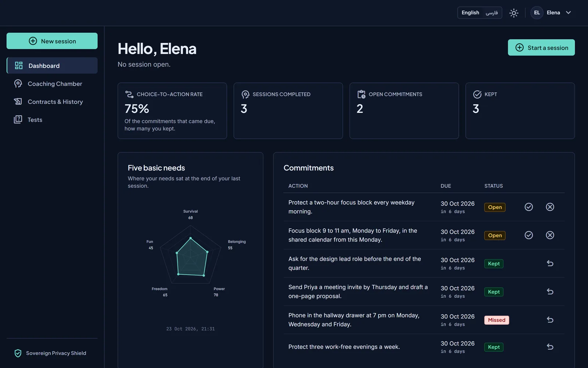Click the ACTION column header
Image resolution: width=588 pixels, height=368 pixels.
[x=298, y=186]
